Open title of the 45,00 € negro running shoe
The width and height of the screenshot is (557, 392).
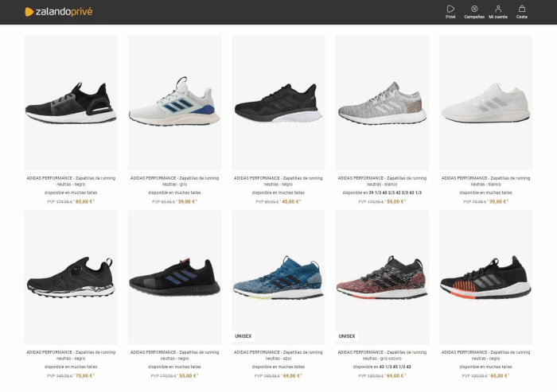[x=278, y=181]
